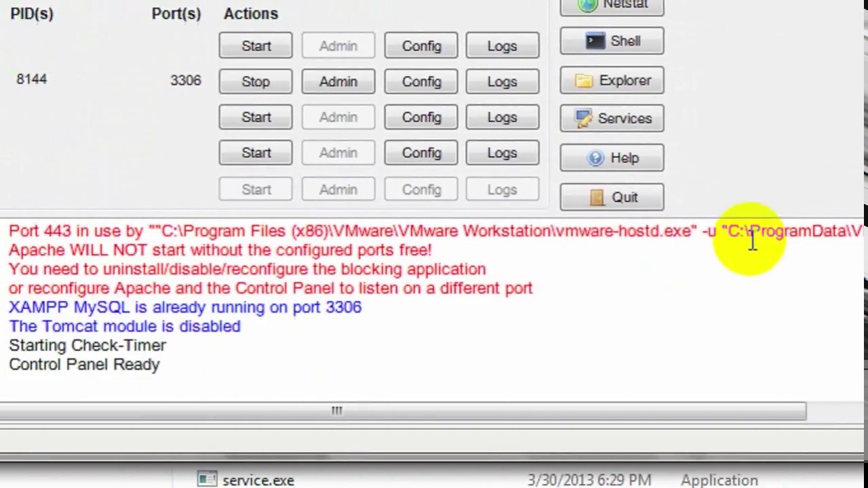
Task: Click the folder icon on the Explorer button
Action: click(583, 81)
